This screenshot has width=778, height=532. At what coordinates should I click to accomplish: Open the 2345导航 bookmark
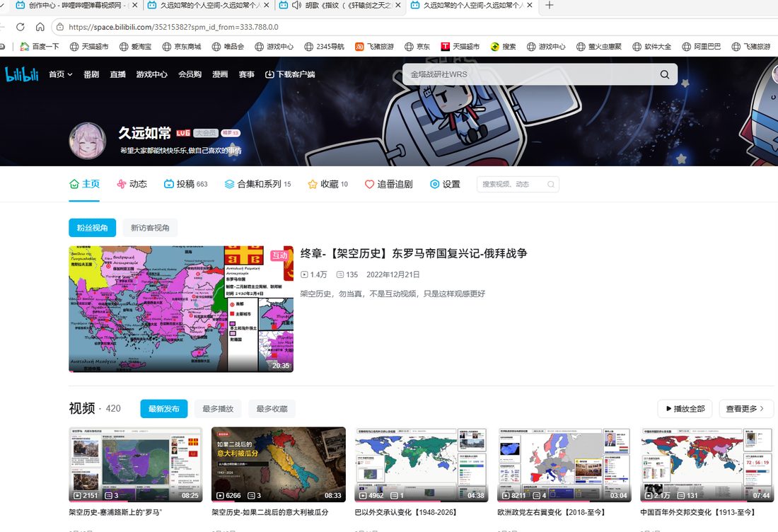pos(324,47)
